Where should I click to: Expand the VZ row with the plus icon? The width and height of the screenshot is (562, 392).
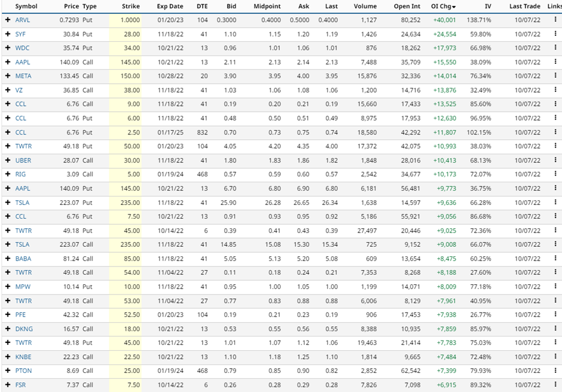(x=8, y=90)
